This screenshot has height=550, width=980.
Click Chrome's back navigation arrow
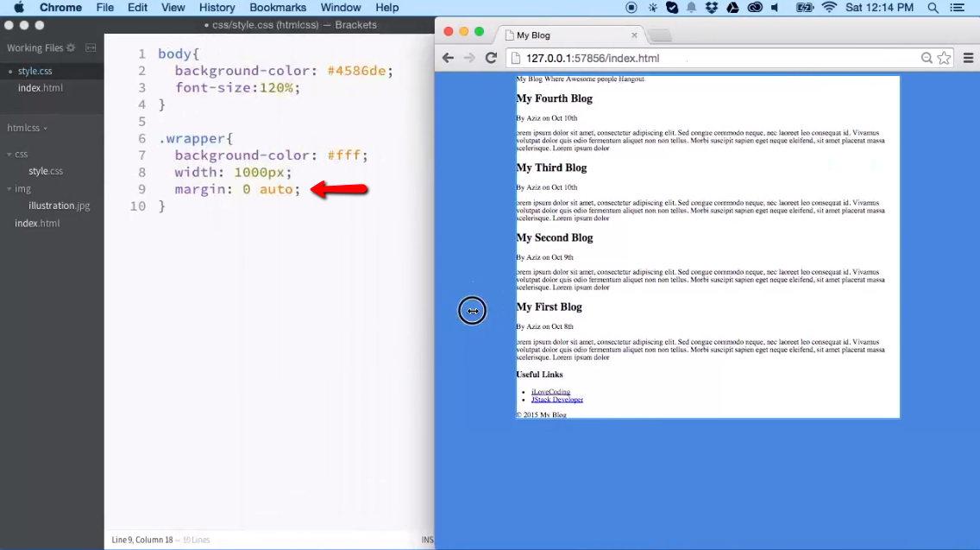click(447, 58)
